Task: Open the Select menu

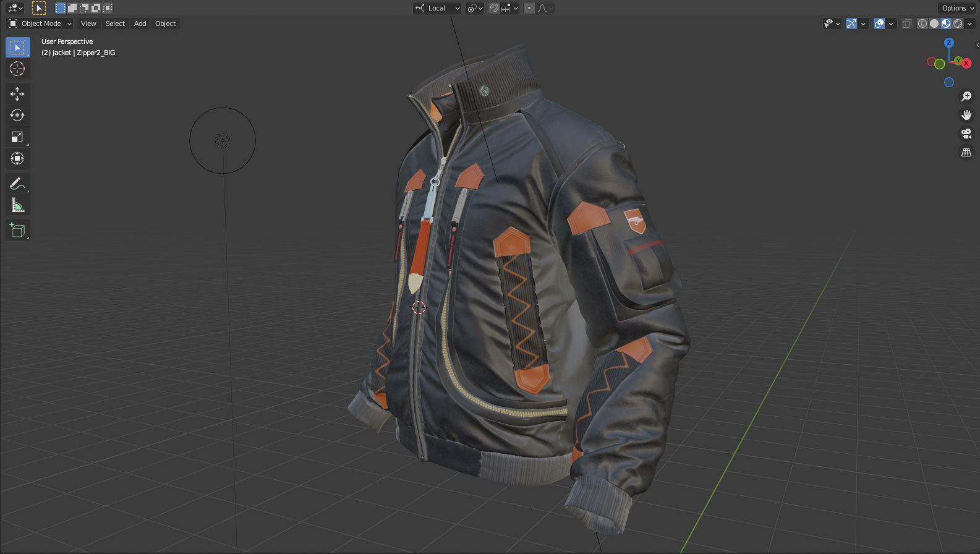Action: coord(115,23)
